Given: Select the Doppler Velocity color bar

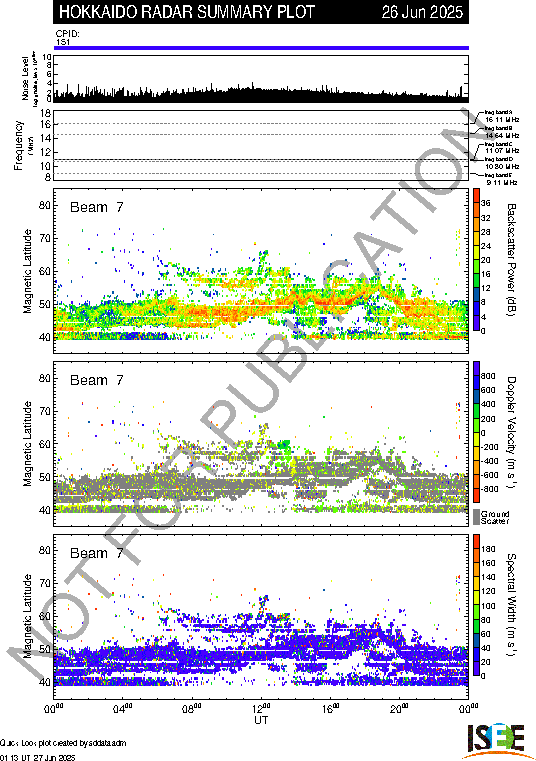Looking at the screenshot, I should [x=476, y=432].
